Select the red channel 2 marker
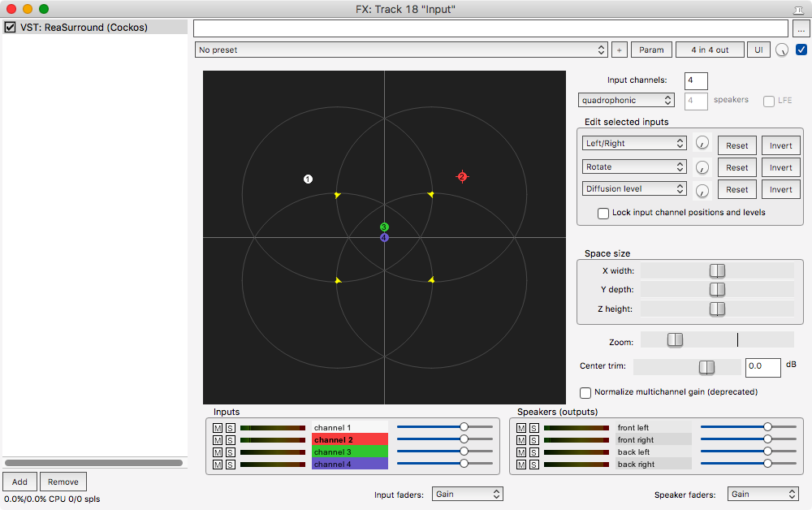The width and height of the screenshot is (812, 510). pyautogui.click(x=462, y=176)
